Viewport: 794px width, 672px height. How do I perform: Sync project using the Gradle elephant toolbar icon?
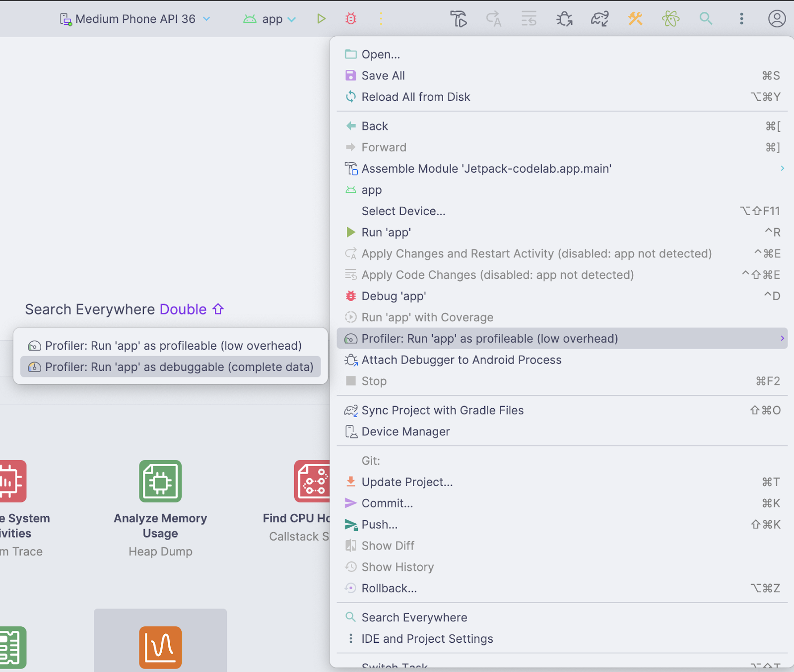pyautogui.click(x=599, y=18)
